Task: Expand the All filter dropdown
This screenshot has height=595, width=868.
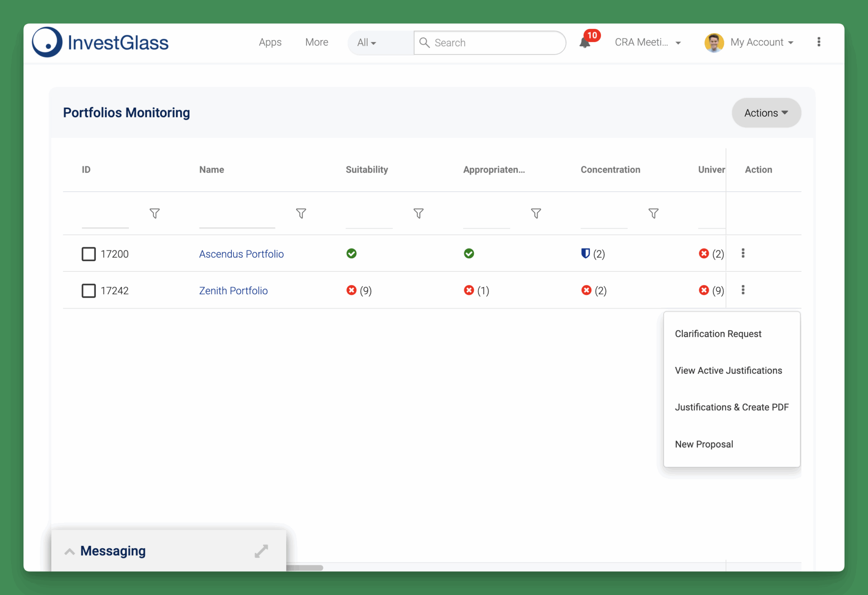Action: pyautogui.click(x=365, y=42)
